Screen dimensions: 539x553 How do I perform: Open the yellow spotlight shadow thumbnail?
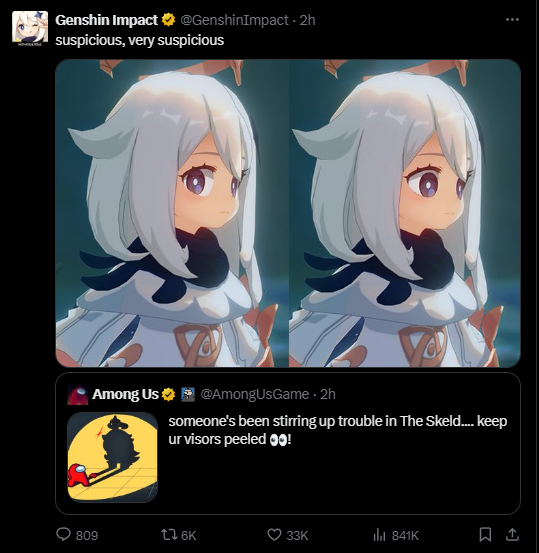(x=113, y=457)
